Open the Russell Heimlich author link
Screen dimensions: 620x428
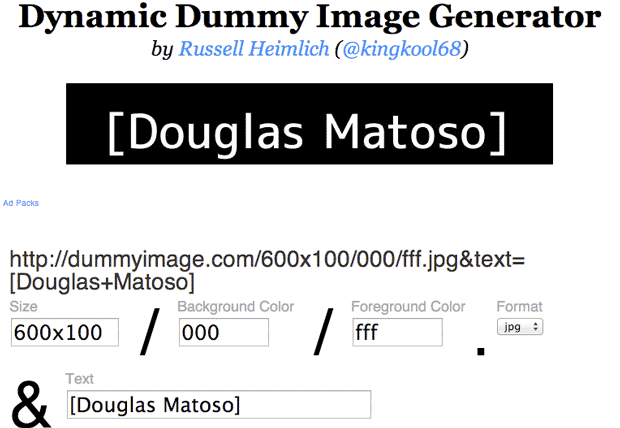click(x=254, y=49)
